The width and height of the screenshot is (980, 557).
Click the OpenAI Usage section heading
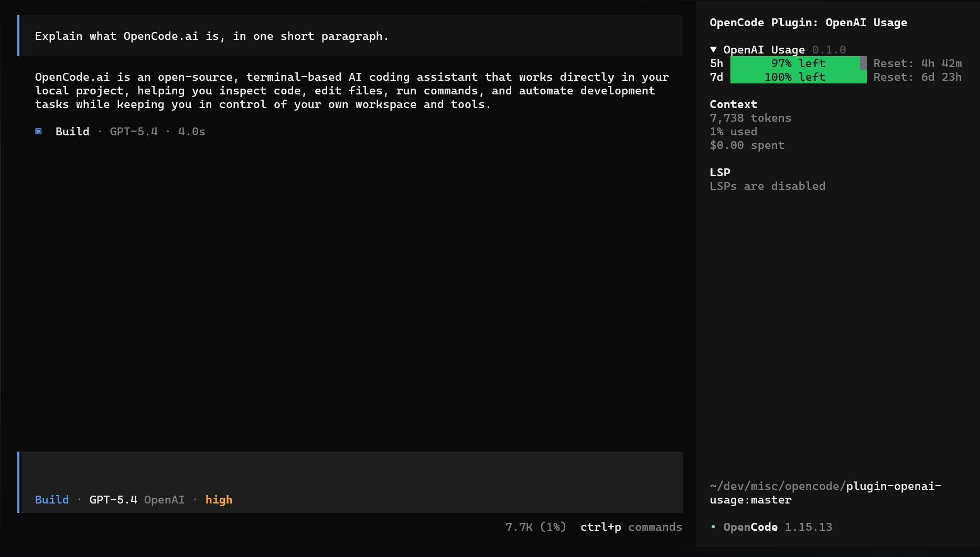coord(764,49)
